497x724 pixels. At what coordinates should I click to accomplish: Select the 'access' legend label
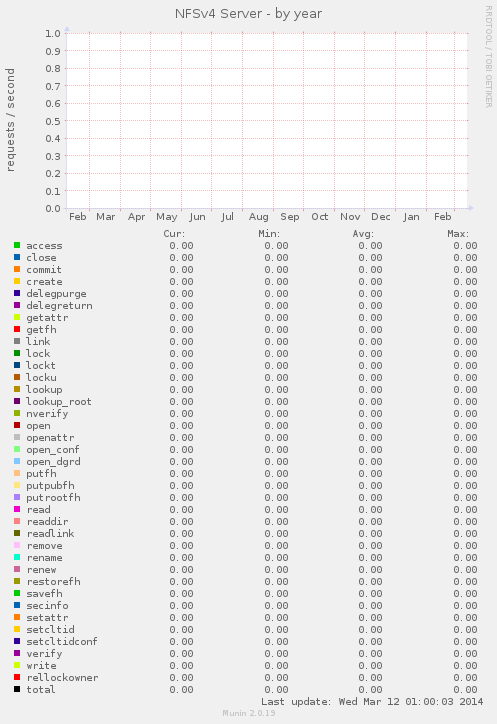point(44,246)
